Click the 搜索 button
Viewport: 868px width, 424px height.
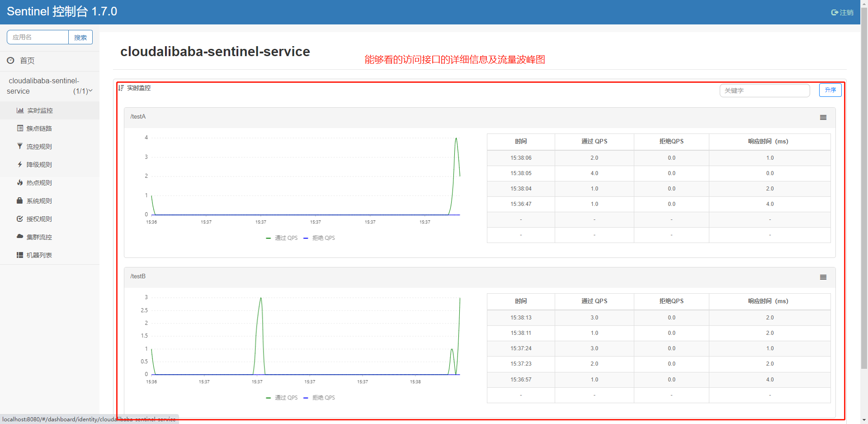tap(80, 37)
